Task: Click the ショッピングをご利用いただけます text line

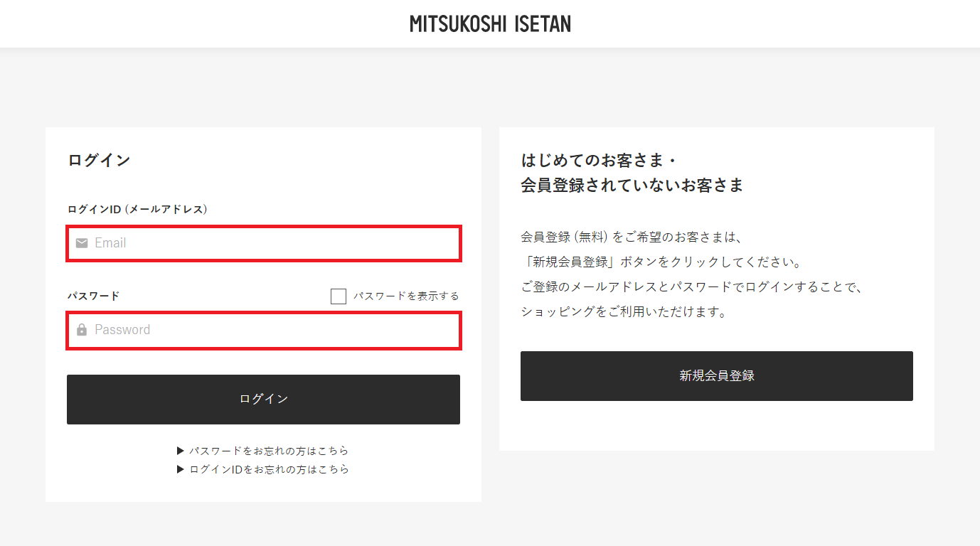Action: (x=624, y=311)
